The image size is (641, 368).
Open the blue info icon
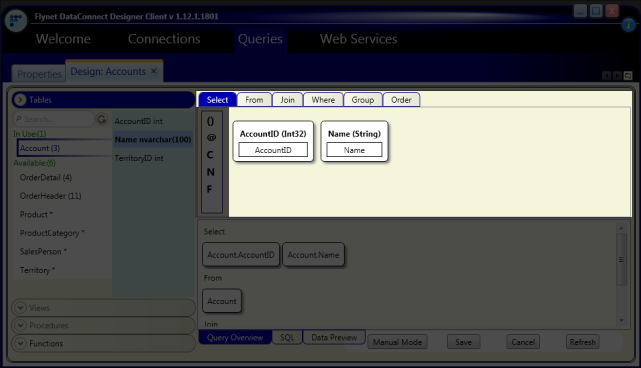(x=628, y=25)
